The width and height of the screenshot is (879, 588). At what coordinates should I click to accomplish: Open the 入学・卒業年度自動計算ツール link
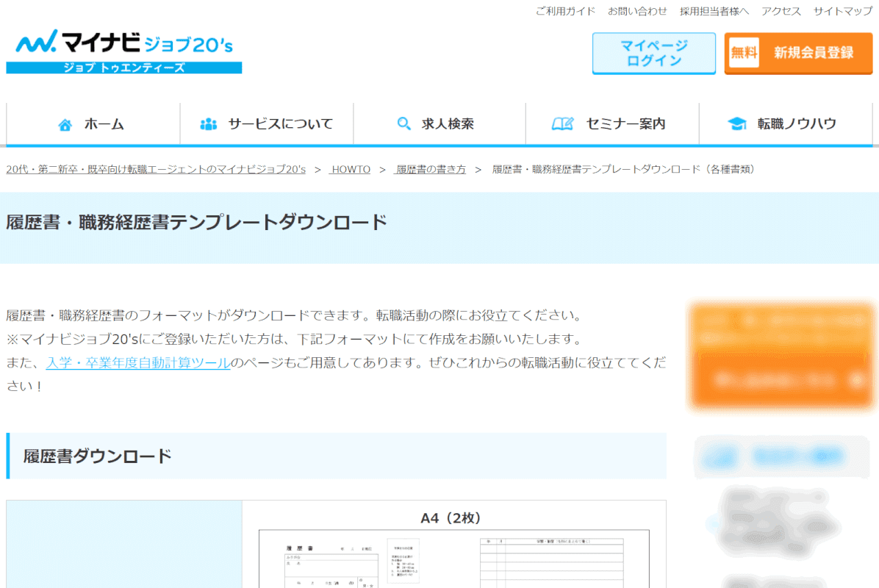[138, 362]
